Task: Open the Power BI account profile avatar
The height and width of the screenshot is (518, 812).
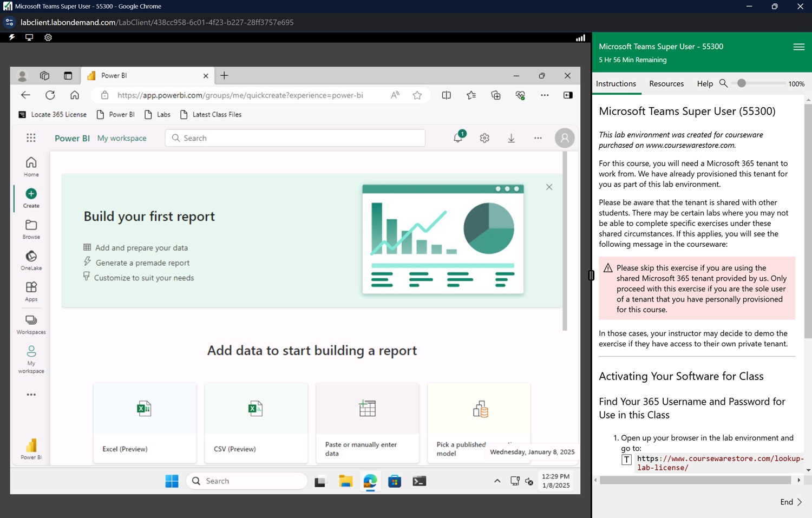Action: (565, 138)
